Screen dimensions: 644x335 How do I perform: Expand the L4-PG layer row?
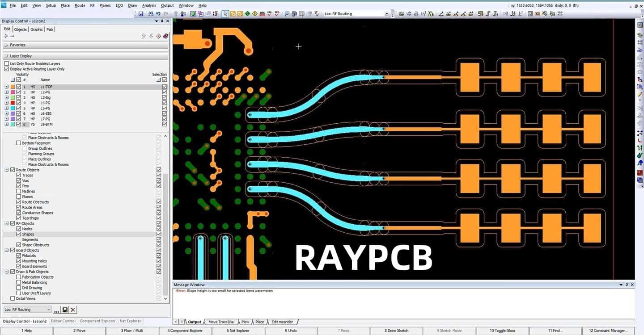6,103
